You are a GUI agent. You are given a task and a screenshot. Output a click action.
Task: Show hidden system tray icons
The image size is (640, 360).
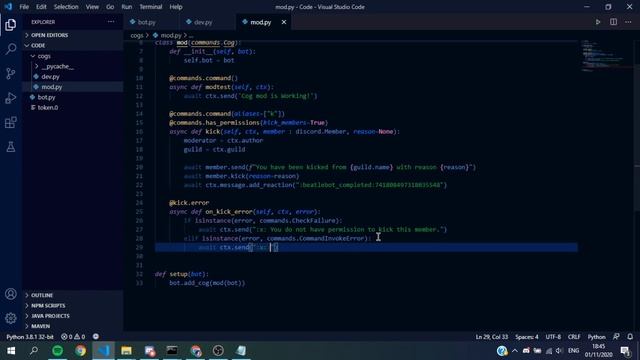click(515, 351)
